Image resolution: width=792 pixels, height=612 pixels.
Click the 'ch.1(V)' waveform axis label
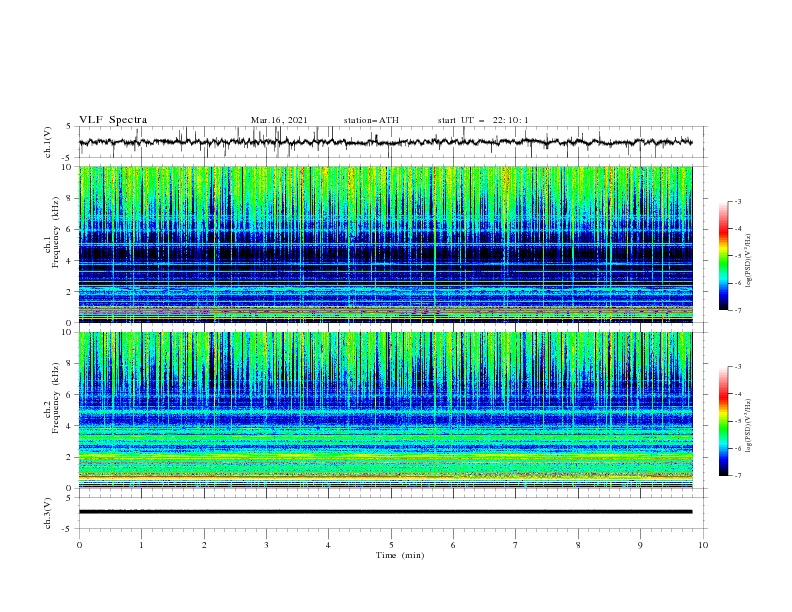coord(48,142)
